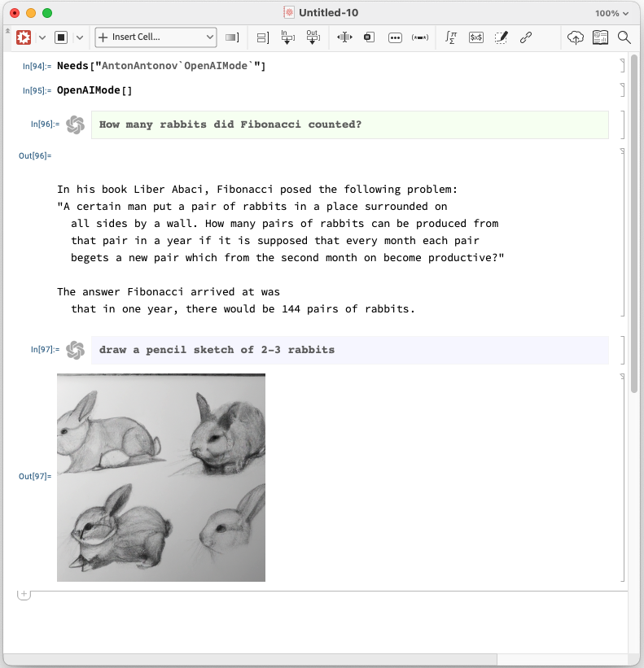This screenshot has height=668, width=644.
Task: Open the evaluate options dropdown arrow
Action: [42, 37]
